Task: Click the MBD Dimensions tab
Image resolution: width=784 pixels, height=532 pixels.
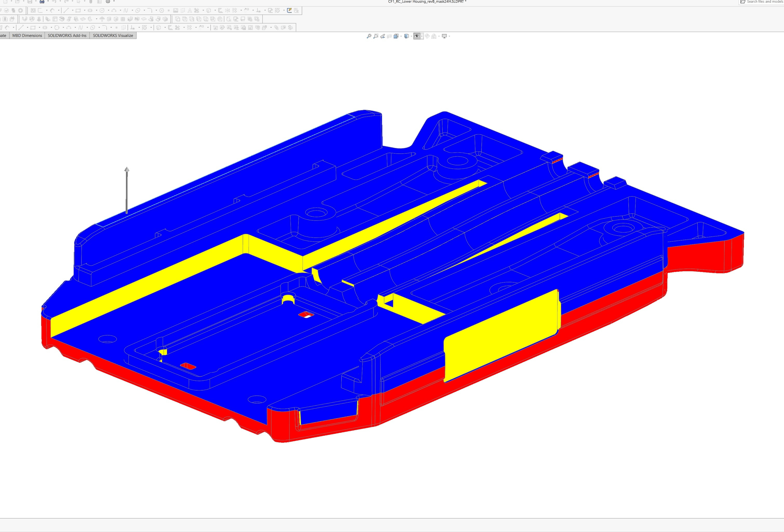Action: point(27,35)
